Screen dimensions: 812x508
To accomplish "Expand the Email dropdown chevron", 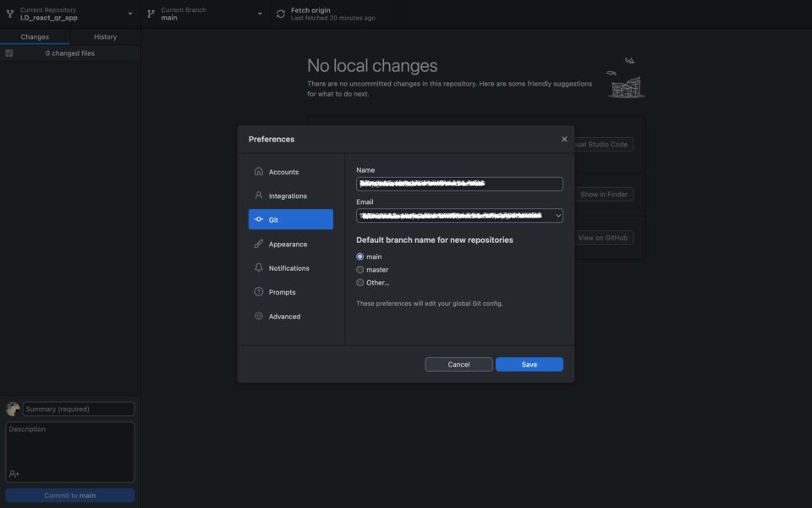I will click(557, 215).
